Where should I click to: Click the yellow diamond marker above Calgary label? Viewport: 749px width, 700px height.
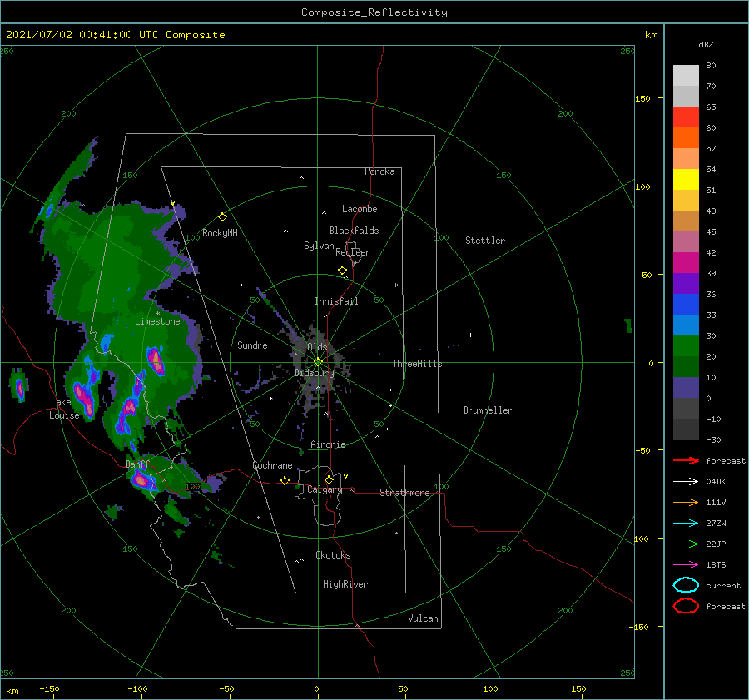click(329, 479)
